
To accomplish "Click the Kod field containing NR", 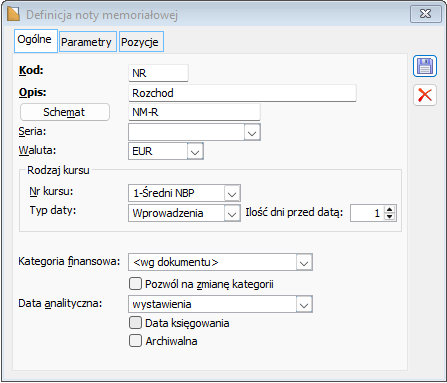I will (x=158, y=73).
